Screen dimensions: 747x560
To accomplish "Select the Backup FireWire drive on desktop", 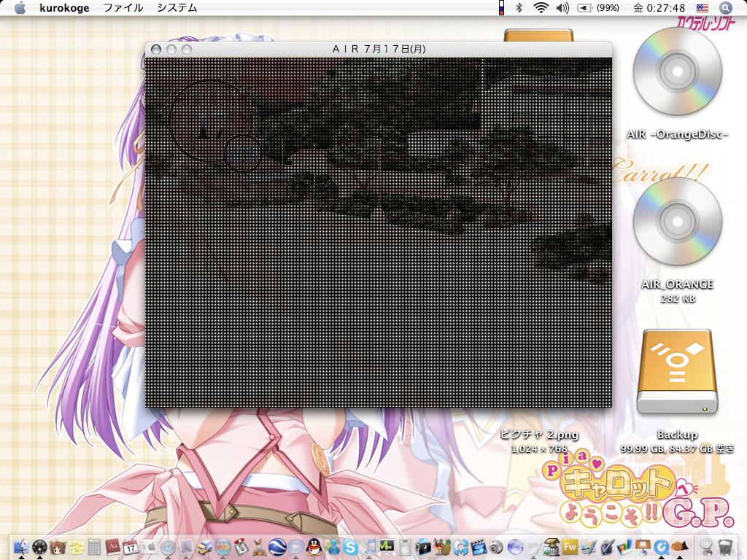I will coord(677,371).
